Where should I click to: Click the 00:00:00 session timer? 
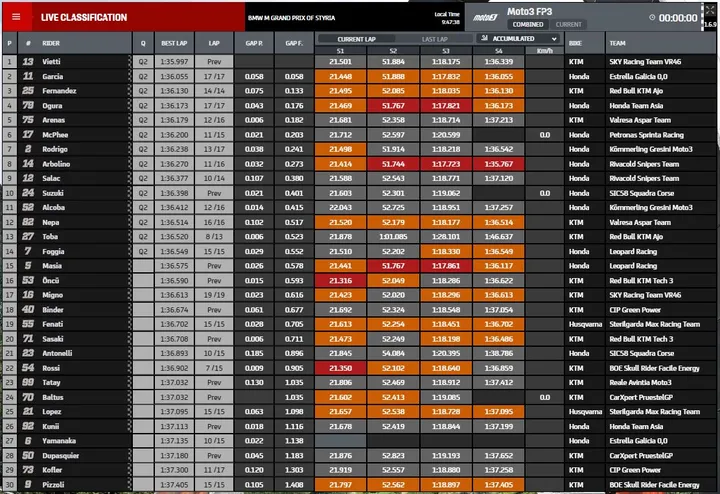tap(678, 18)
